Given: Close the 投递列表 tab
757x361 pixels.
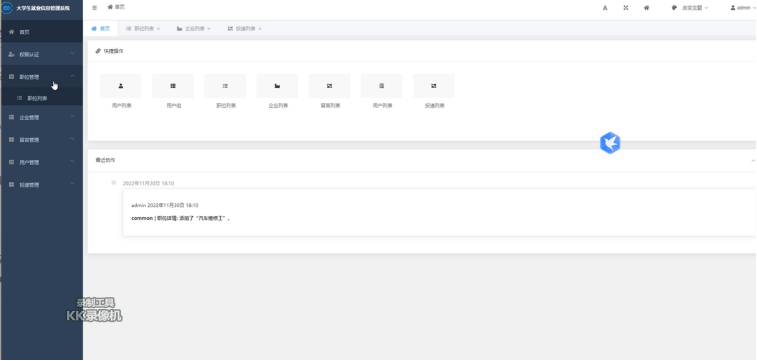Looking at the screenshot, I should (260, 29).
